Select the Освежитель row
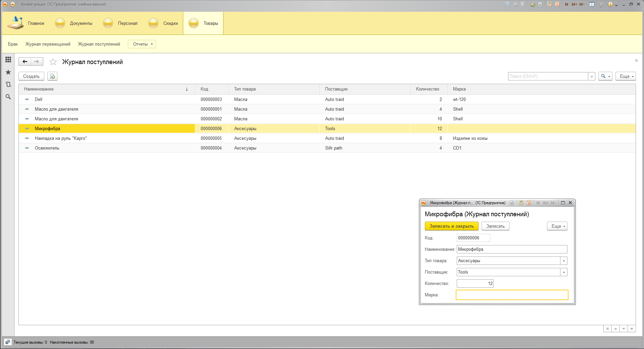The image size is (644, 349). (x=327, y=148)
